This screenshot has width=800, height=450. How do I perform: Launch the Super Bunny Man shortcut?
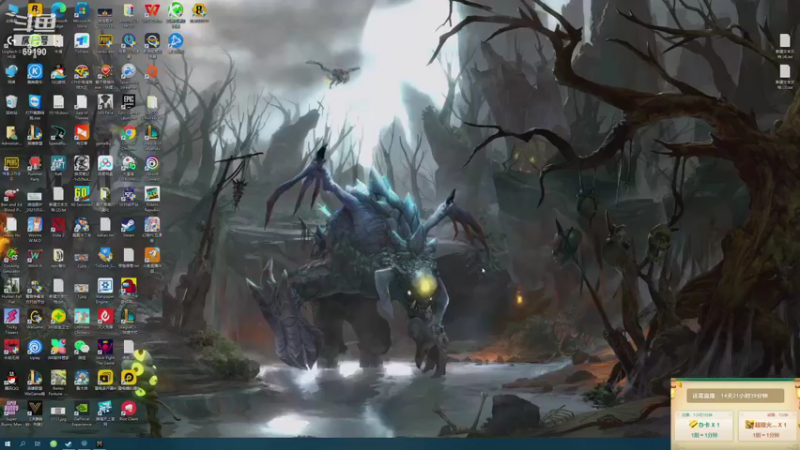click(x=11, y=408)
